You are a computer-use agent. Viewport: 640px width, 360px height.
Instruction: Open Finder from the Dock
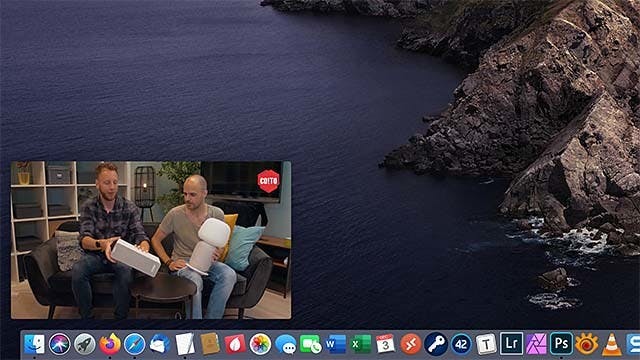[x=34, y=344]
